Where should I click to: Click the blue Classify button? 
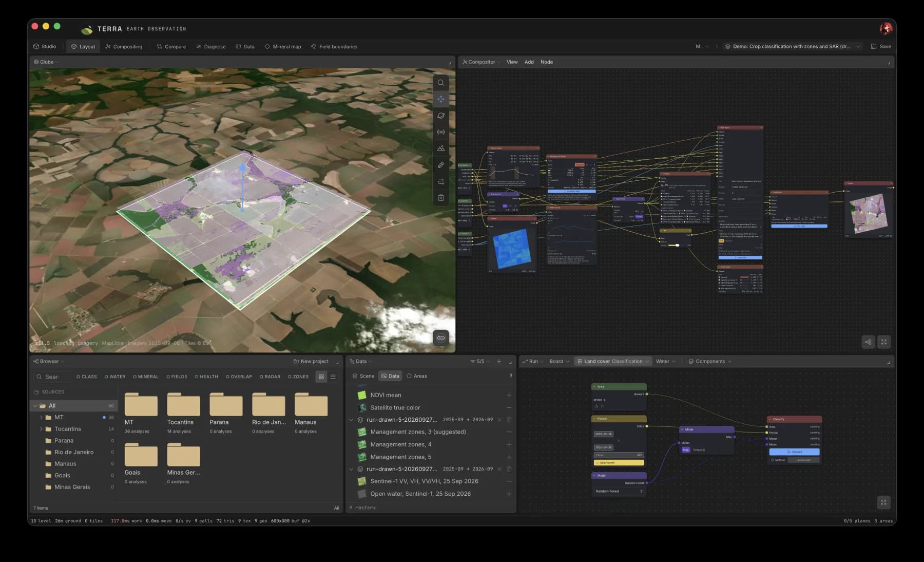point(794,452)
